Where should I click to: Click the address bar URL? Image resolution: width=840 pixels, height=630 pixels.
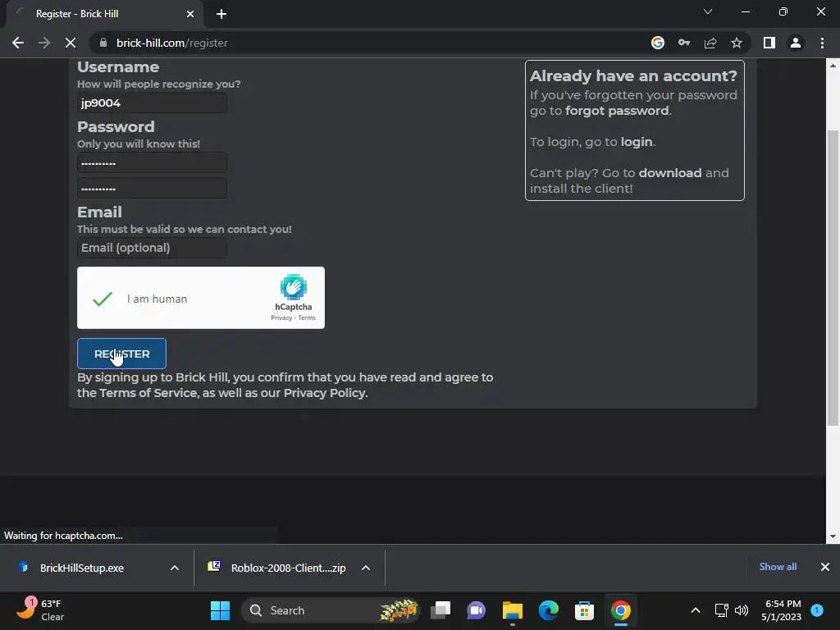click(172, 43)
